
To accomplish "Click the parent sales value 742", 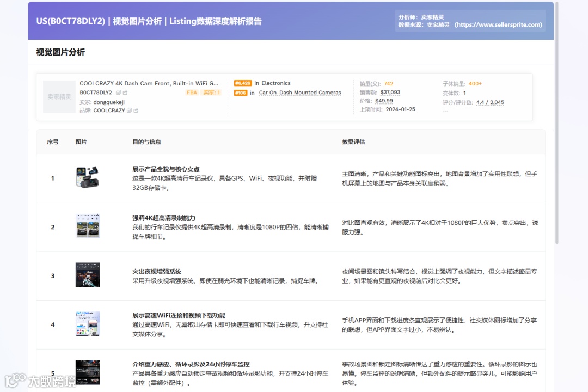I will (389, 84).
